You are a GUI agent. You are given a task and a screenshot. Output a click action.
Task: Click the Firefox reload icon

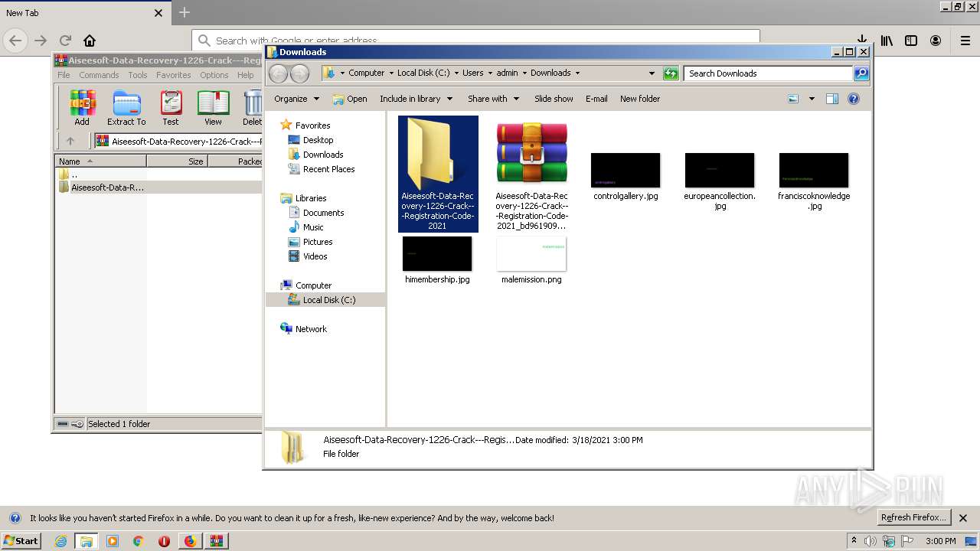[65, 41]
